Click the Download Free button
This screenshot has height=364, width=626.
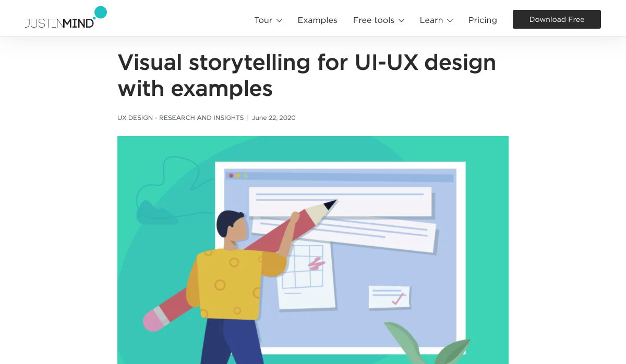pyautogui.click(x=557, y=19)
